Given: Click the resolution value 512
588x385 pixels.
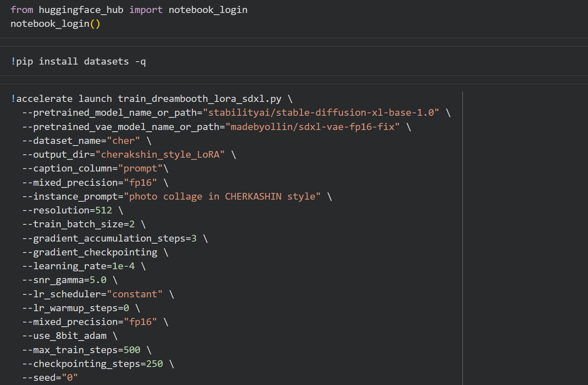Looking at the screenshot, I should tap(104, 211).
